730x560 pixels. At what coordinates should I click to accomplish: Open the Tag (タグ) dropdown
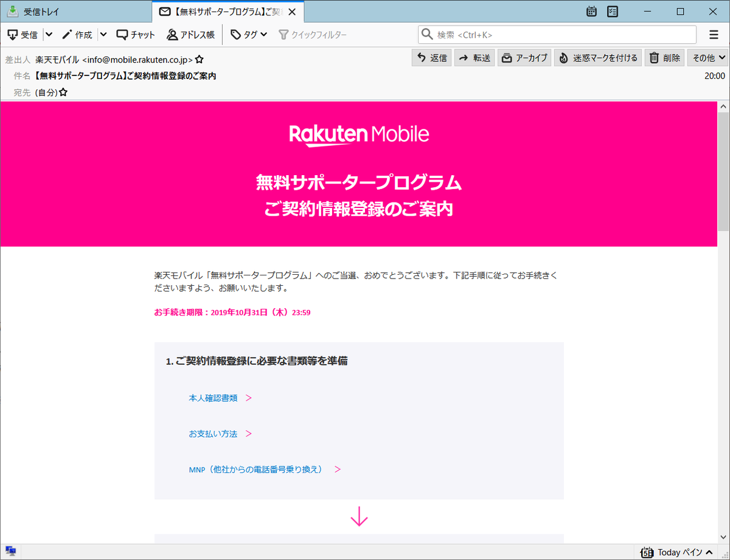tap(249, 35)
